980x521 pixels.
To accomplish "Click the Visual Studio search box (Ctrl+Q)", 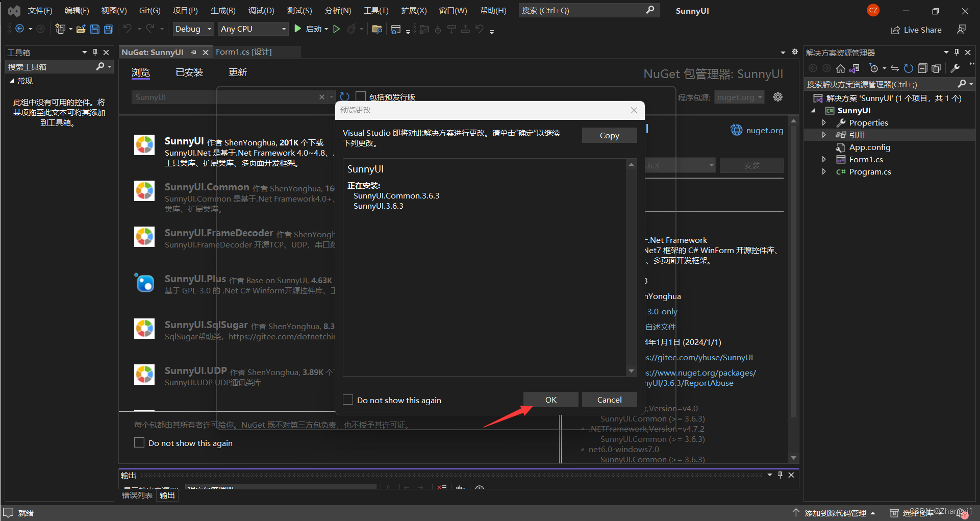I will click(x=589, y=10).
